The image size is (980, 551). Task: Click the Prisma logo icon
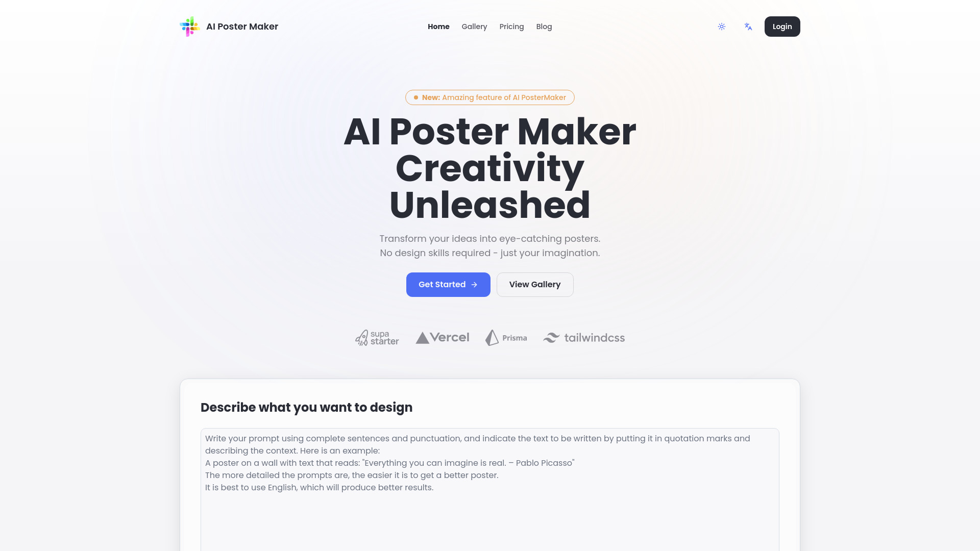(x=492, y=337)
